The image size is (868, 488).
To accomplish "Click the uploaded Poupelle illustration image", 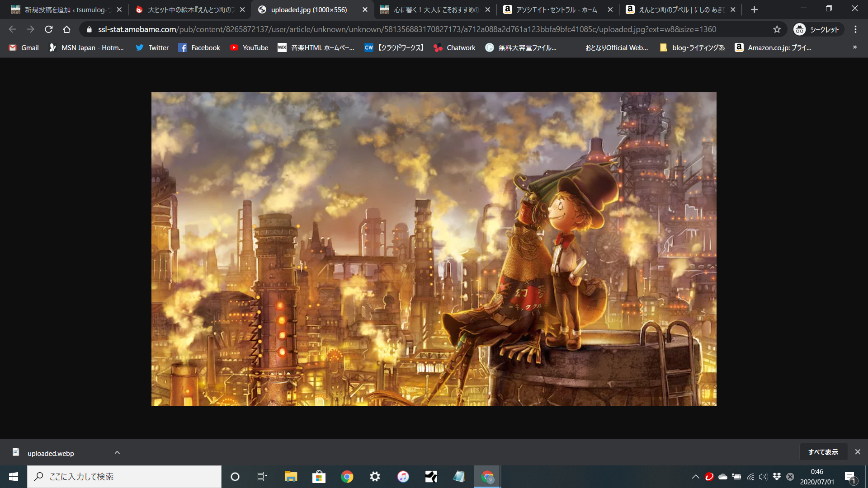I will pyautogui.click(x=434, y=249).
